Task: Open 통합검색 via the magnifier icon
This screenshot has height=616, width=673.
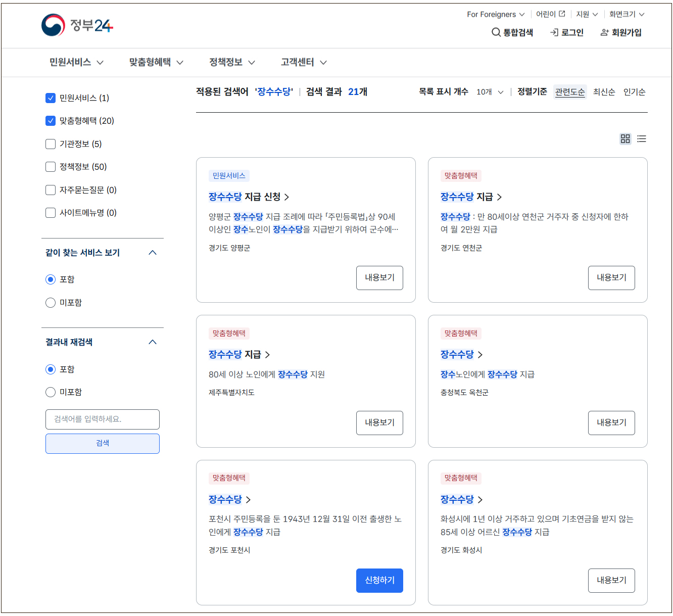Action: coord(496,32)
